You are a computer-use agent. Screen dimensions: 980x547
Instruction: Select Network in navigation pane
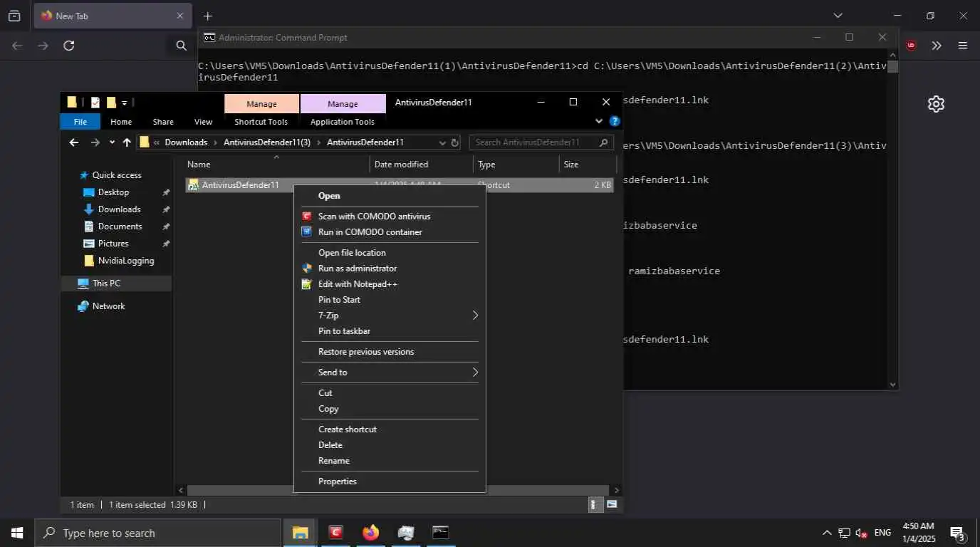(108, 306)
